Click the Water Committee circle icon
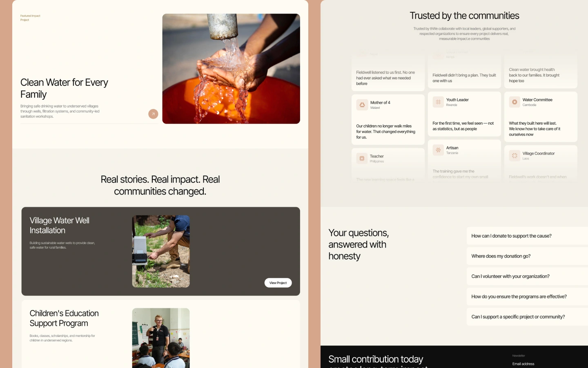The height and width of the screenshot is (368, 588). (514, 102)
